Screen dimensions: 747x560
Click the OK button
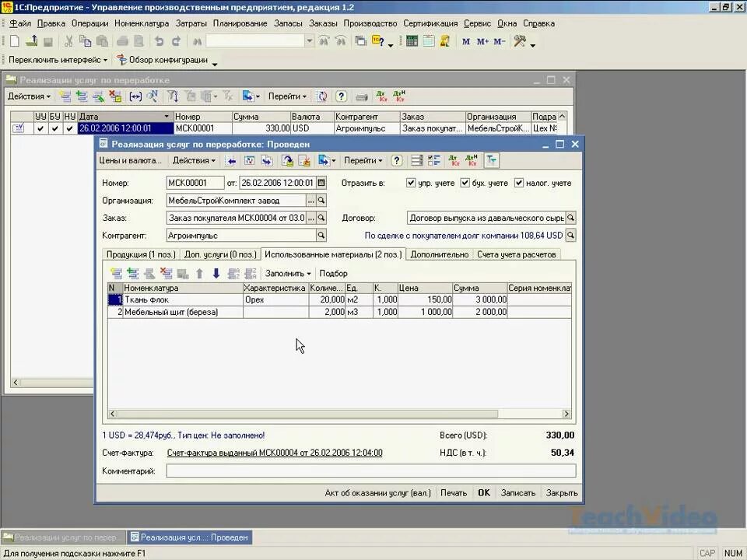pos(484,493)
